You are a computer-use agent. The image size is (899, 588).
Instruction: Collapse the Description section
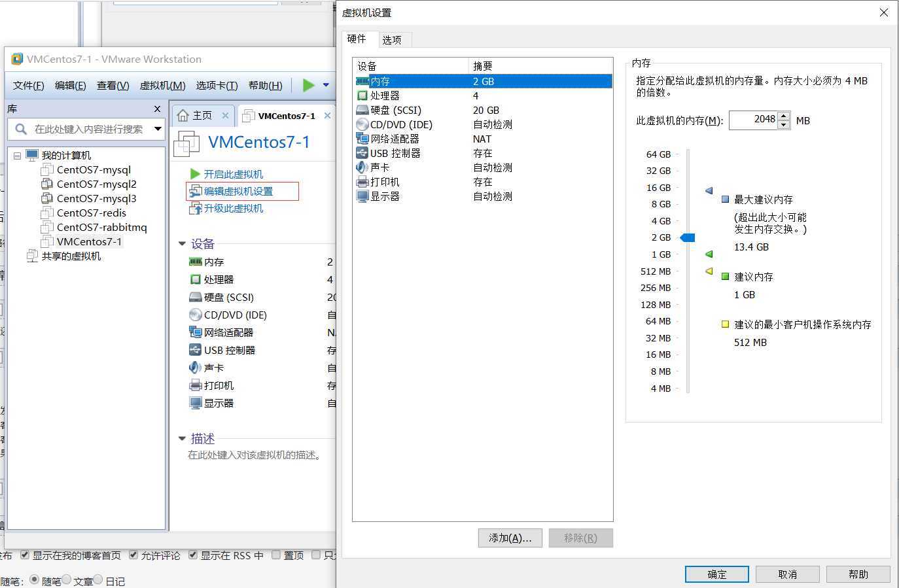(x=182, y=439)
